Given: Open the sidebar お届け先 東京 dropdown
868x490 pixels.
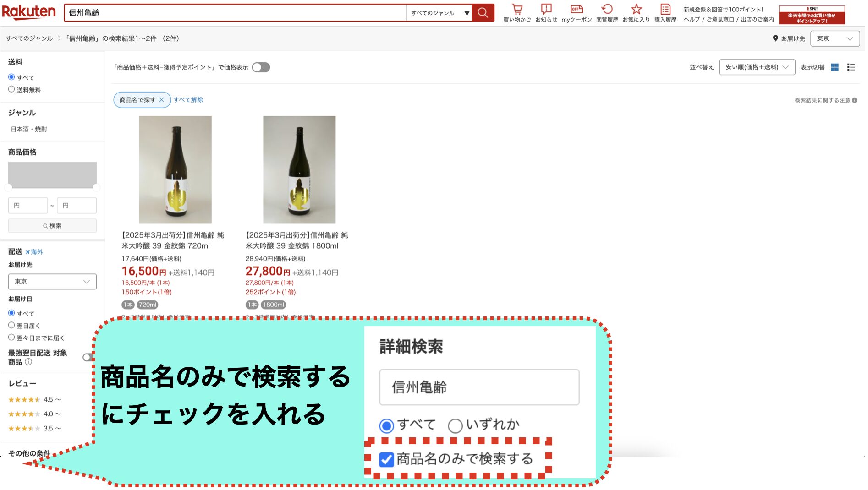Looking at the screenshot, I should 52,282.
